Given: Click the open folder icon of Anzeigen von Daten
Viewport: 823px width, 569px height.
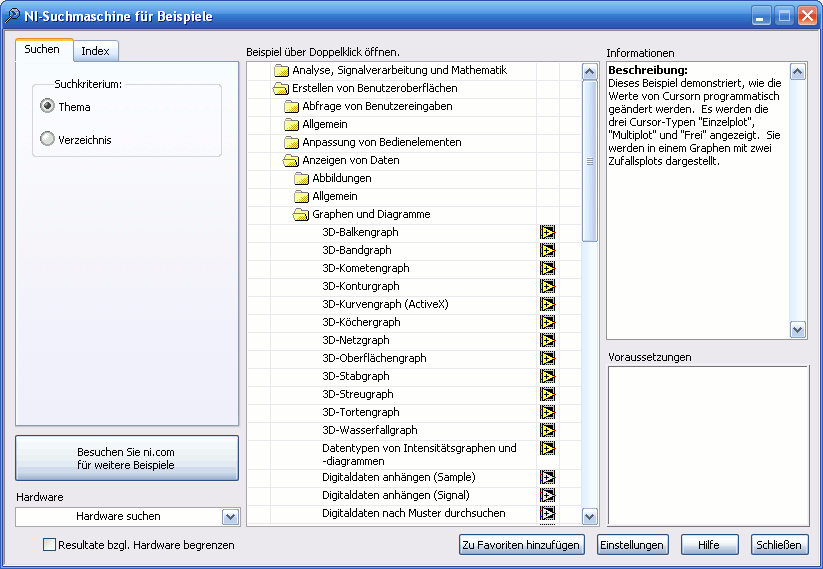Looking at the screenshot, I should click(291, 160).
